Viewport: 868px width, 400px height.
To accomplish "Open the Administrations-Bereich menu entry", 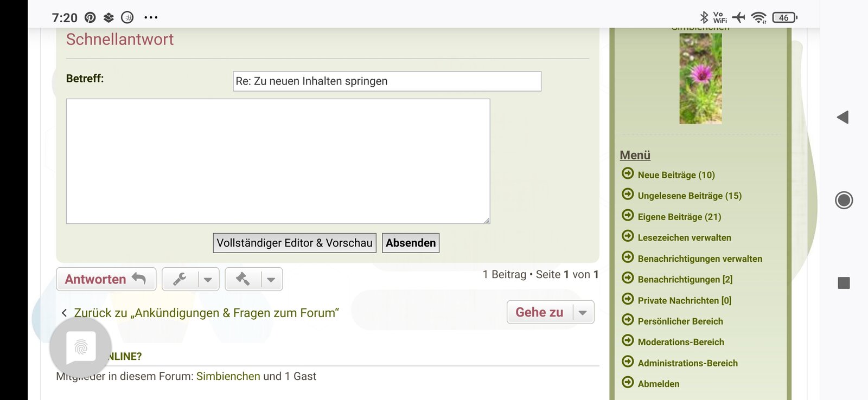I will 688,363.
